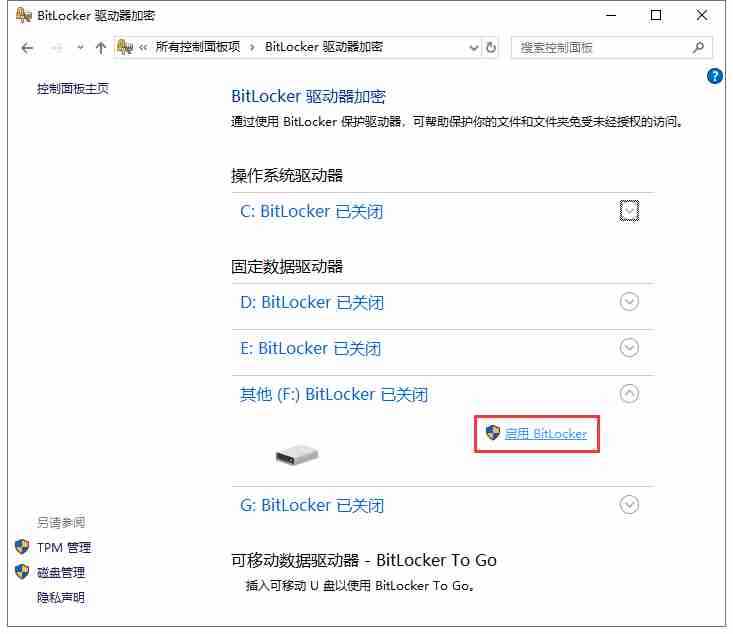Close the BitLocker window
The height and width of the screenshot is (634, 733).
[x=702, y=15]
